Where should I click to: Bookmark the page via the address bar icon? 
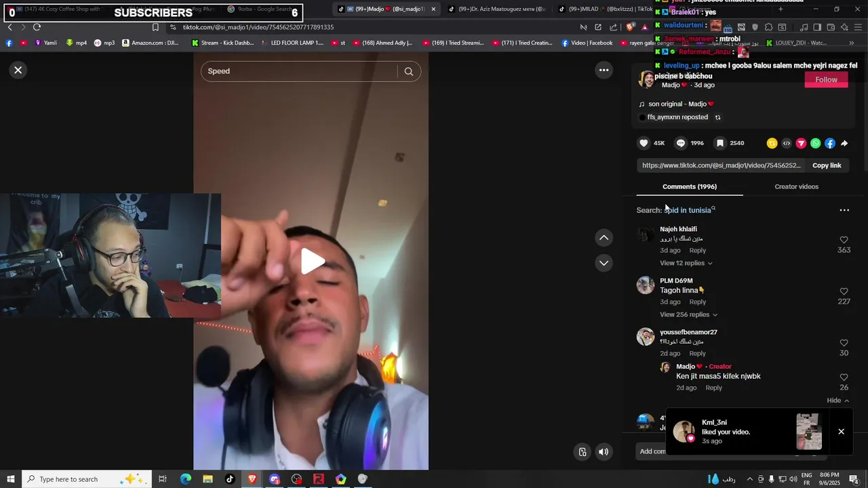coord(155,27)
